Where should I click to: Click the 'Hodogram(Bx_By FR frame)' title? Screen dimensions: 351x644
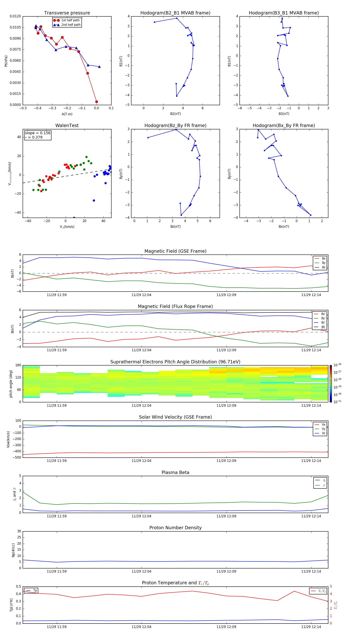tap(284, 125)
